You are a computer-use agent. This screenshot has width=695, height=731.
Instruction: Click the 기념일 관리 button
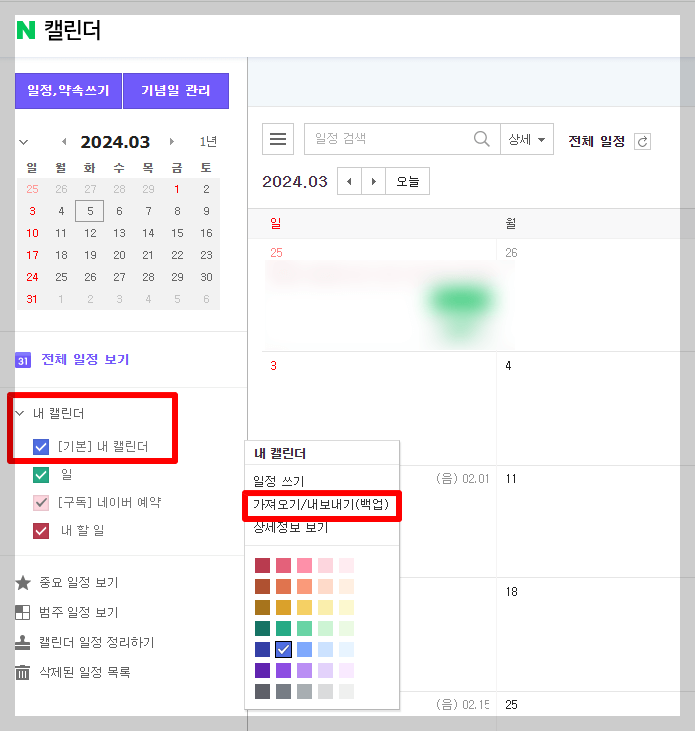pos(176,90)
